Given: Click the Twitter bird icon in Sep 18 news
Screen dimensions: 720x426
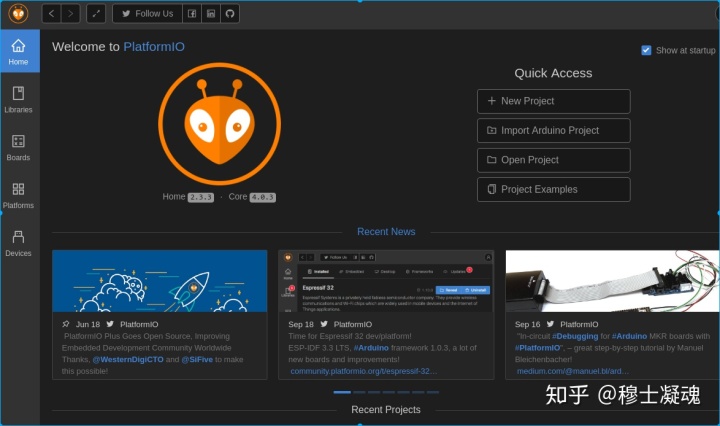Looking at the screenshot, I should (324, 324).
